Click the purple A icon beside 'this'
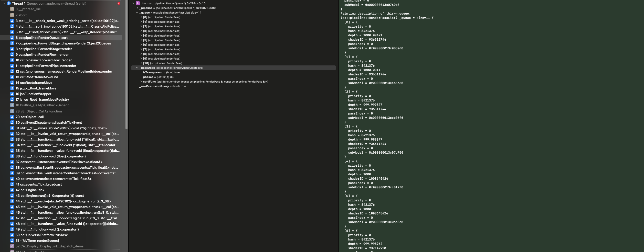Image resolution: width=644 pixels, height=252 pixels. coord(138,3)
